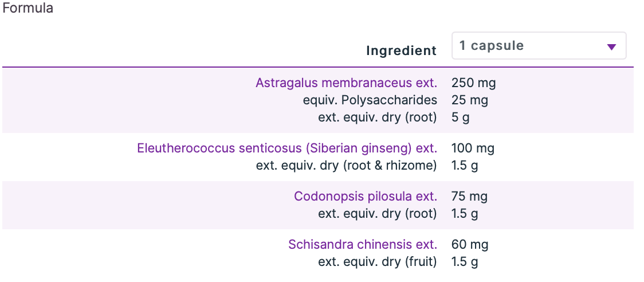Click the 5 g dry root value
644x282 pixels.
click(x=461, y=117)
